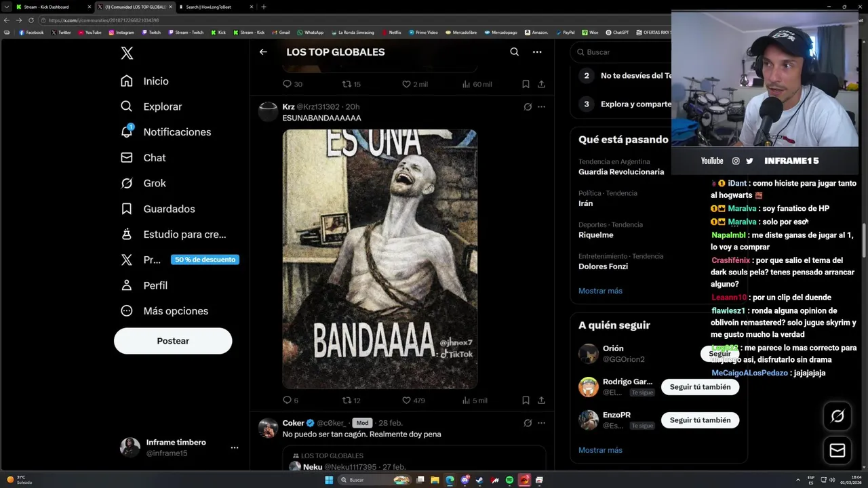Open the ES UNA BANDAAAA meme image
Viewport: 868px width, 488px height.
point(380,259)
